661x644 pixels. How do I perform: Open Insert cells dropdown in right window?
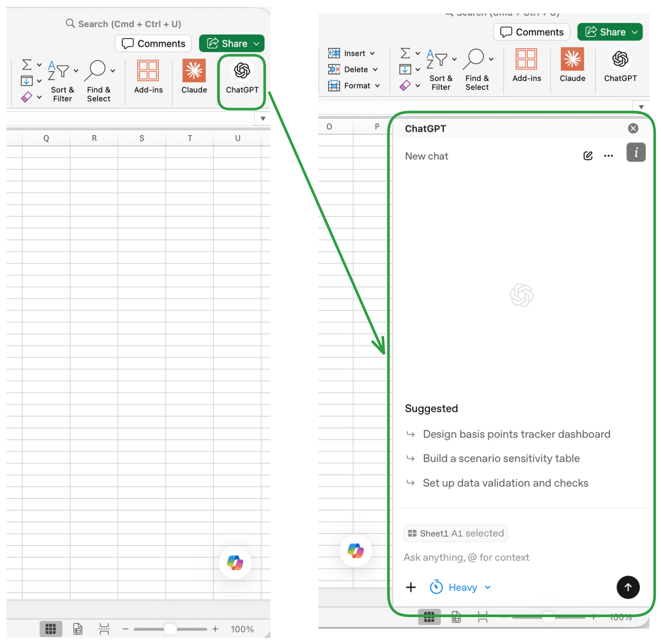(351, 53)
